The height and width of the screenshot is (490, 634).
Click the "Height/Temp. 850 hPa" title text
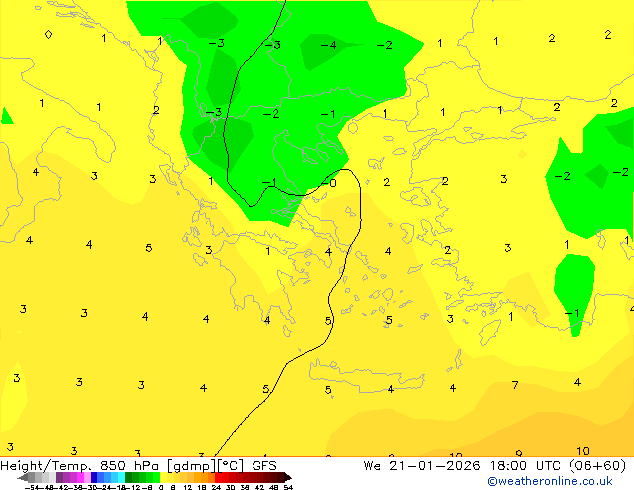tap(80, 466)
